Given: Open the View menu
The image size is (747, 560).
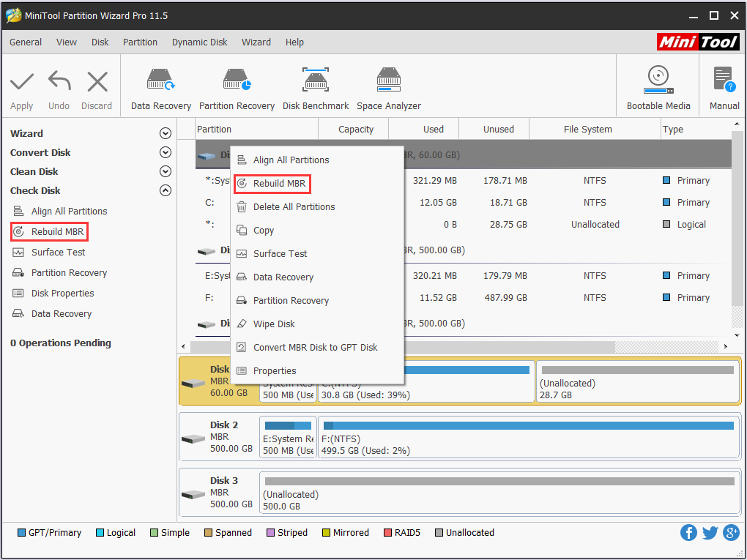Looking at the screenshot, I should point(66,42).
